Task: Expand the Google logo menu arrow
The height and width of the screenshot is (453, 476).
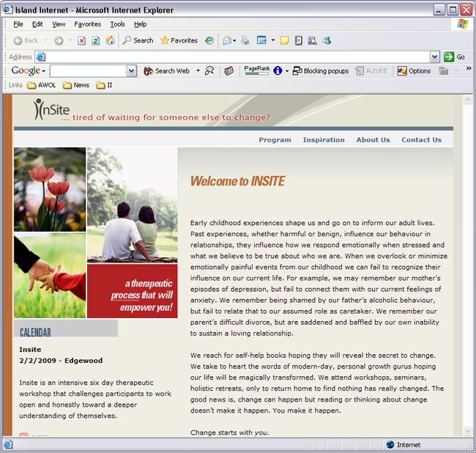Action: [43, 71]
